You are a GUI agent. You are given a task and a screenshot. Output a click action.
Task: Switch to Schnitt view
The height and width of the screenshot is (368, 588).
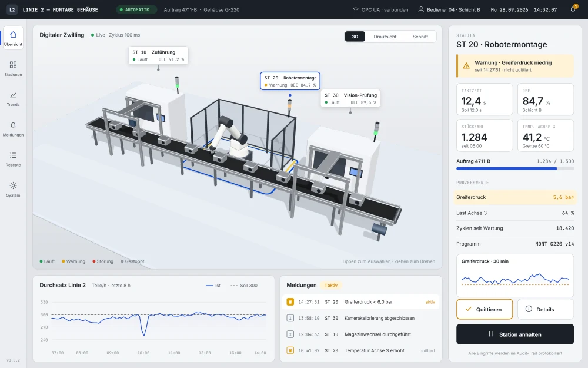(420, 37)
